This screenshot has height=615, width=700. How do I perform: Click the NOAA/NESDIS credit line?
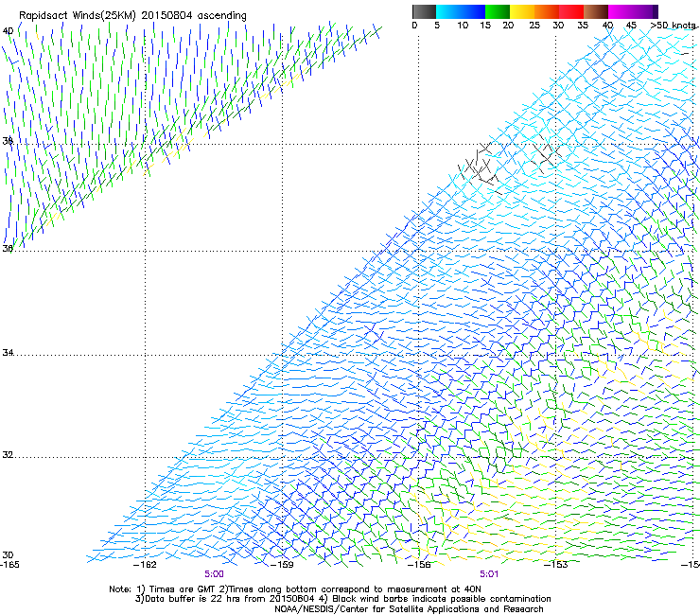(x=409, y=609)
